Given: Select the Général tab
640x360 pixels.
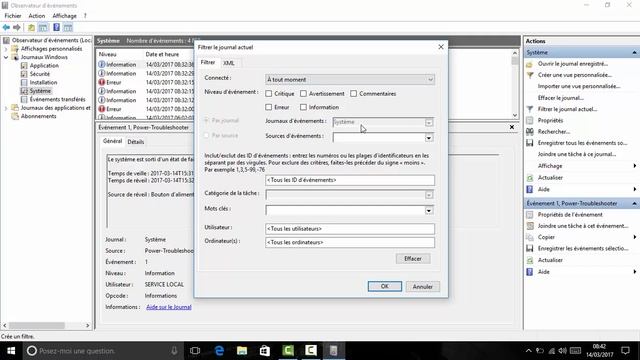Looking at the screenshot, I should tap(112, 141).
